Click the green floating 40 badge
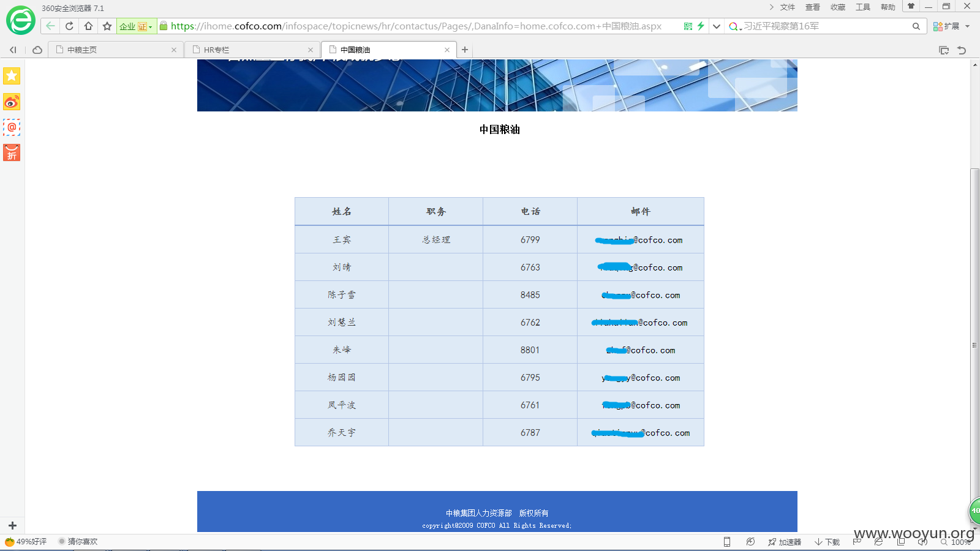Viewport: 980px width, 551px height. tap(974, 511)
